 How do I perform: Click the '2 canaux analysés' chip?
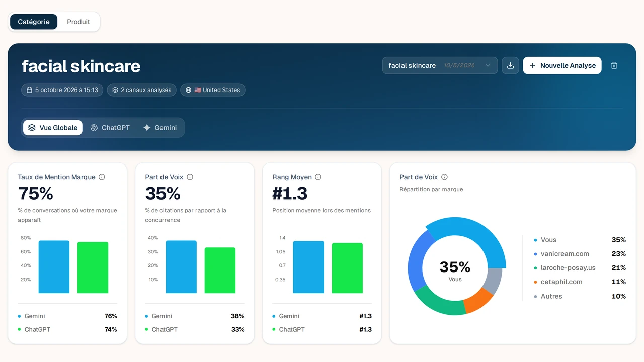(x=142, y=90)
